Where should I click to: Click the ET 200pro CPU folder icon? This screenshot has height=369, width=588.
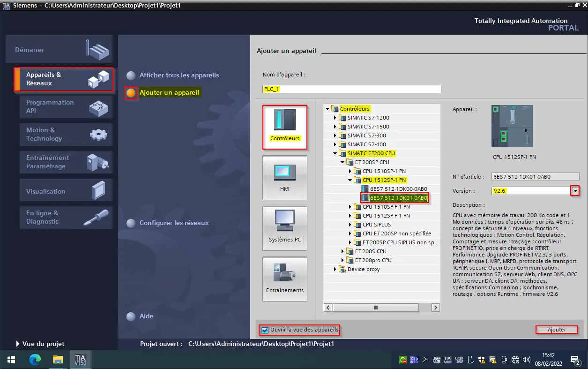[350, 260]
